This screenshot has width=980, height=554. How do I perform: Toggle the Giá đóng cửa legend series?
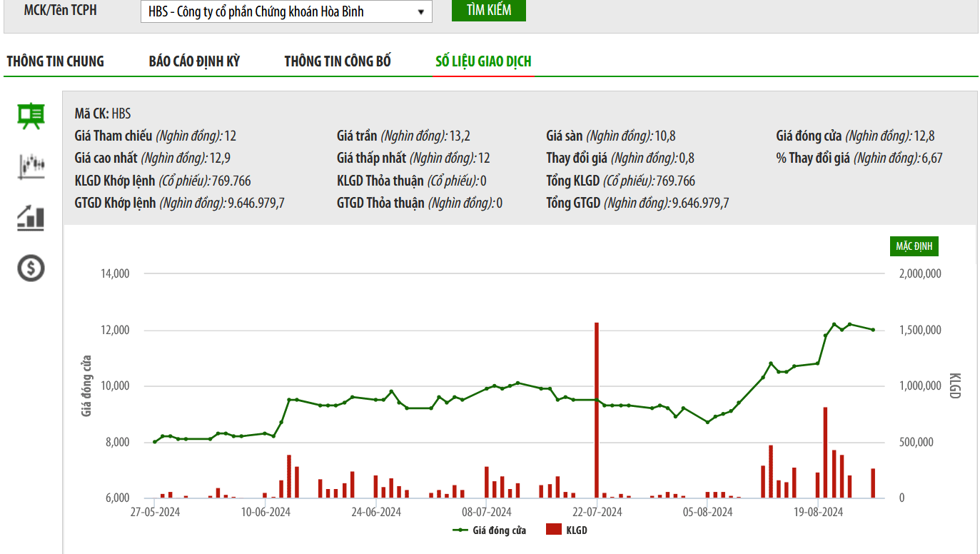coord(490,530)
